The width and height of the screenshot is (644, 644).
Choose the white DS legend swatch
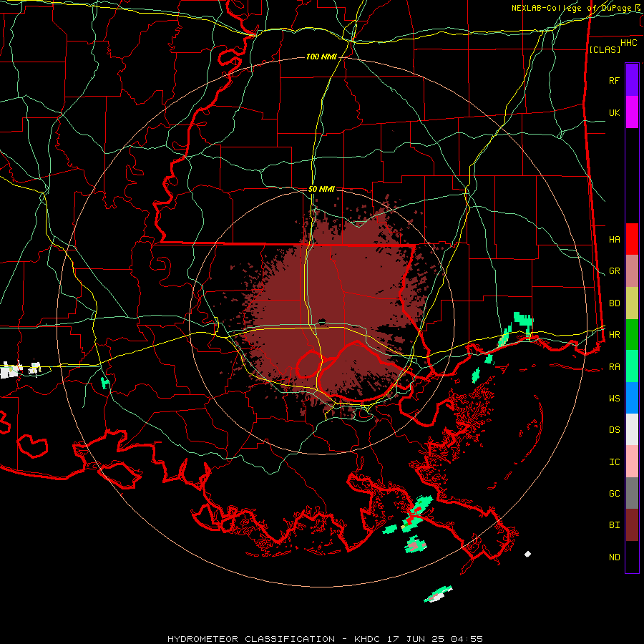pyautogui.click(x=632, y=429)
